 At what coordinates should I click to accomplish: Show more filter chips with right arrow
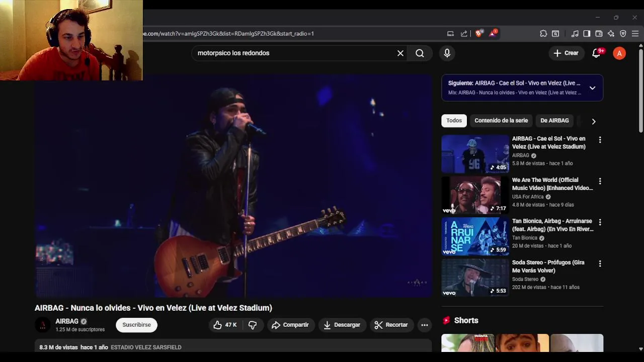(594, 121)
